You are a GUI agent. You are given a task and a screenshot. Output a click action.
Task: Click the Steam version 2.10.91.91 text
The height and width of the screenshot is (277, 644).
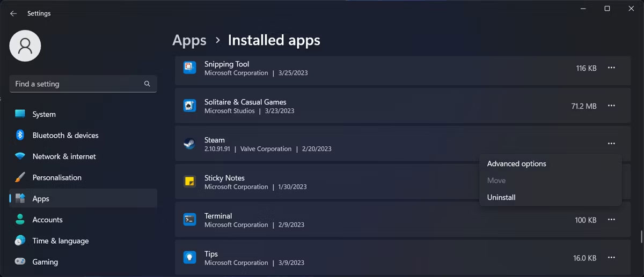[217, 149]
